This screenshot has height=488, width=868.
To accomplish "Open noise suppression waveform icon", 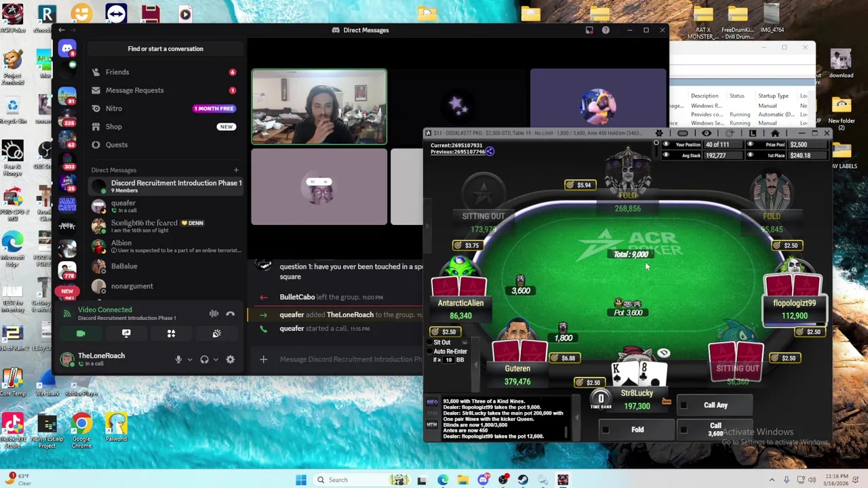I will point(214,314).
